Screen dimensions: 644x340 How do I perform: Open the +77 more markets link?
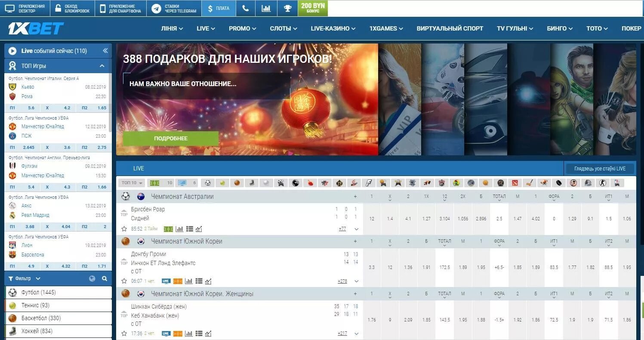click(342, 229)
